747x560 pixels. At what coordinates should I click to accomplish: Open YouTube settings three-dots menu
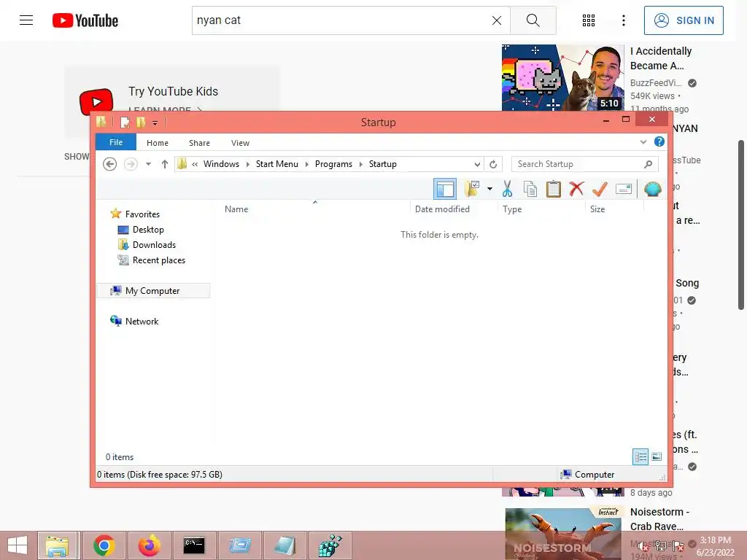623,20
